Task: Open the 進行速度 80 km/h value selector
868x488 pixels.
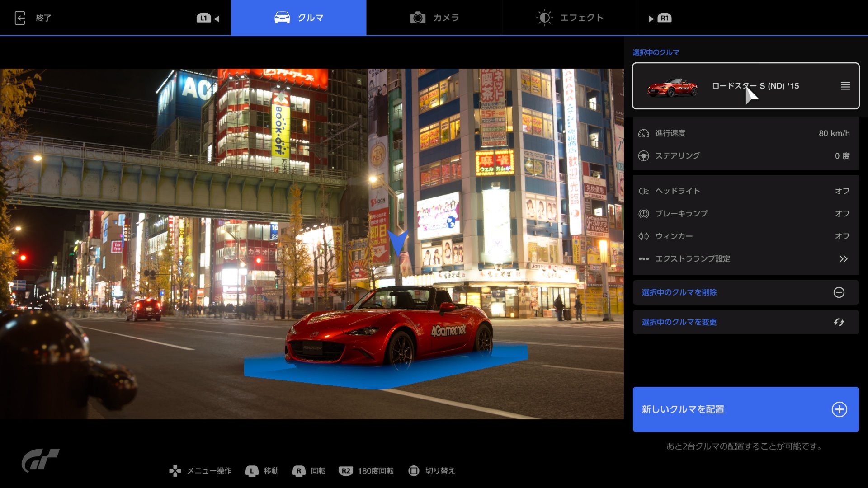Action: tap(834, 133)
